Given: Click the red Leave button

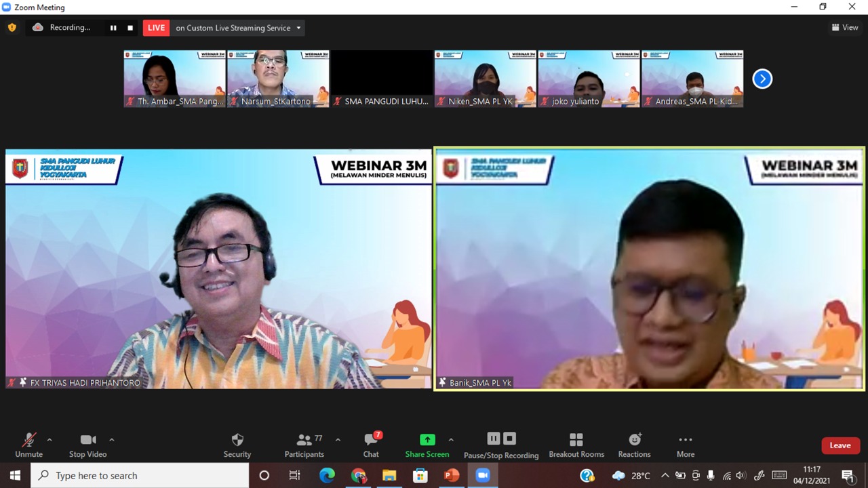Looking at the screenshot, I should coord(840,445).
